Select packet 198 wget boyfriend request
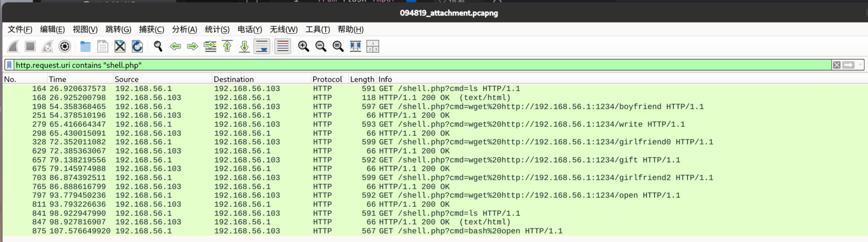The height and width of the screenshot is (242, 868). tap(435, 107)
